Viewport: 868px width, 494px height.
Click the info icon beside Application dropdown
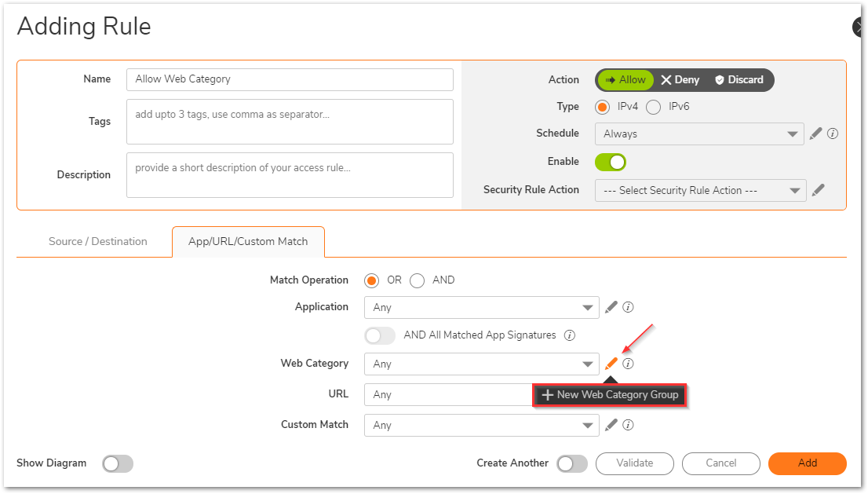click(x=628, y=307)
